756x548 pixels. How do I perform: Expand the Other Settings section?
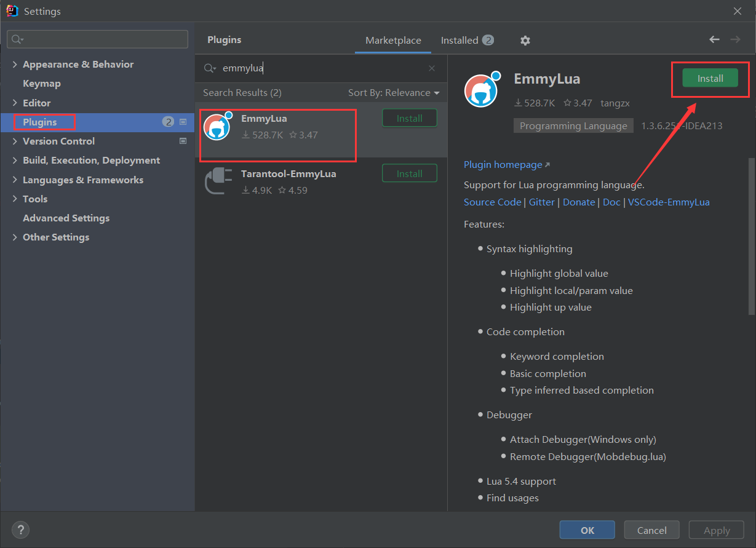pos(15,237)
